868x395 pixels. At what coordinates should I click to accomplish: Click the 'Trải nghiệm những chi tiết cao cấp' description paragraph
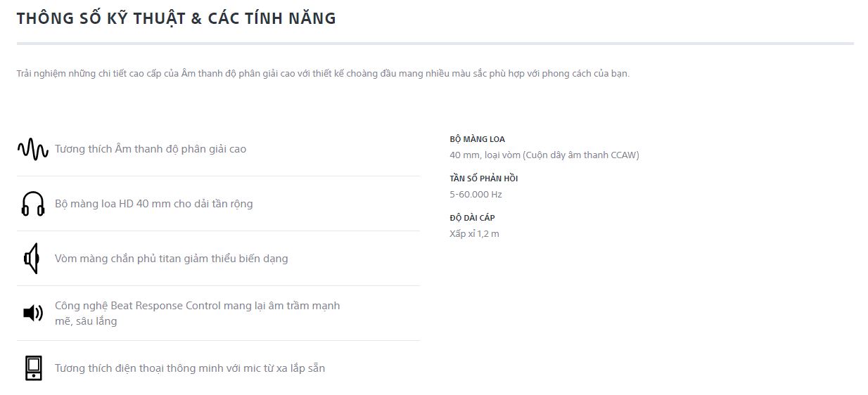click(x=322, y=74)
